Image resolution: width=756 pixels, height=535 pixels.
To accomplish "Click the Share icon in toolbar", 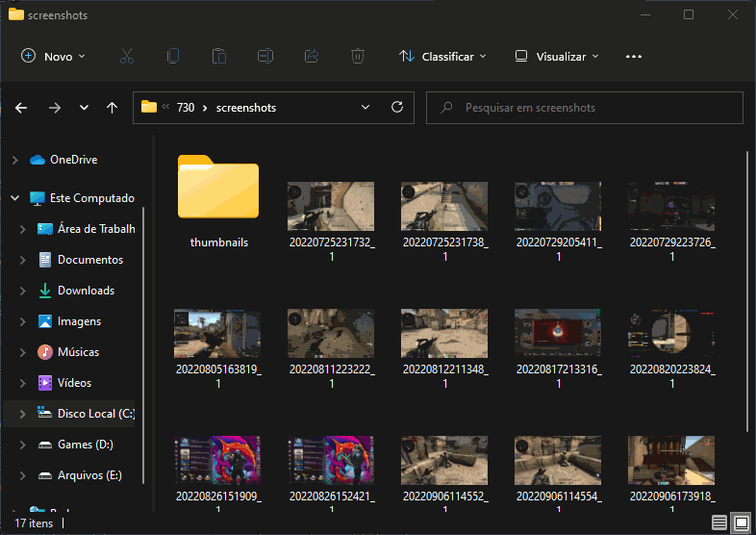I will (312, 57).
